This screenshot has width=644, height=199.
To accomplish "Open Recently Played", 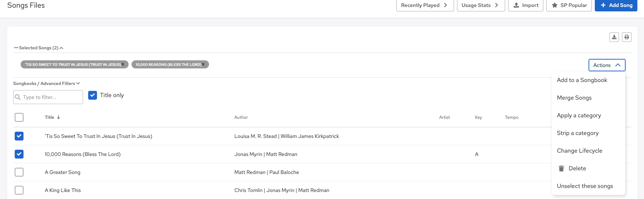I will tap(425, 6).
